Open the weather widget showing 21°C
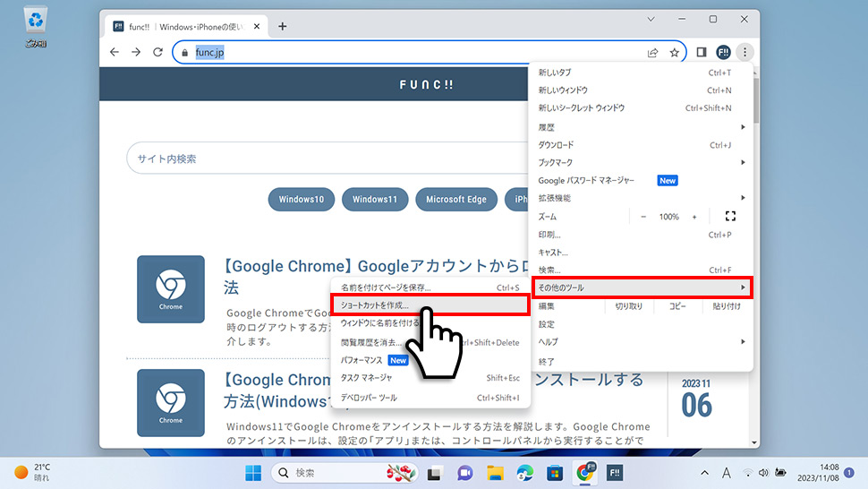The image size is (868, 489). [32, 472]
